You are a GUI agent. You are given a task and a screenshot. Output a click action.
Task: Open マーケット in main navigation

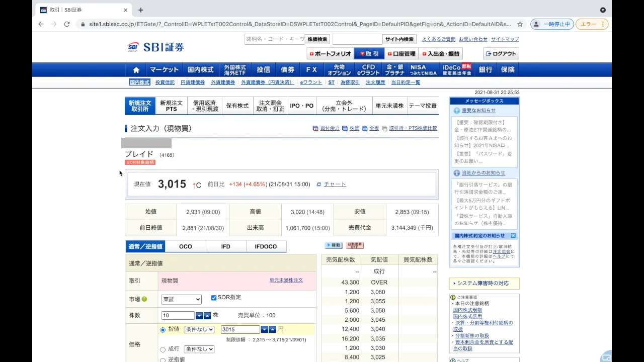[x=164, y=70]
